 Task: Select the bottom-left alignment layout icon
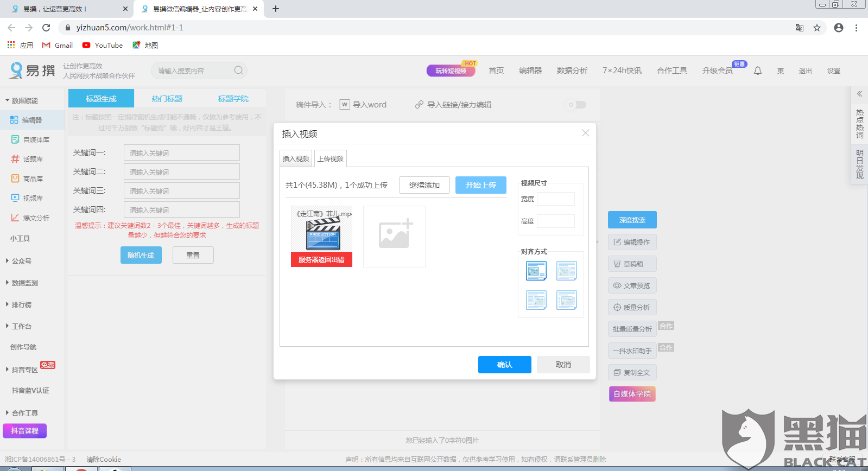coord(536,300)
